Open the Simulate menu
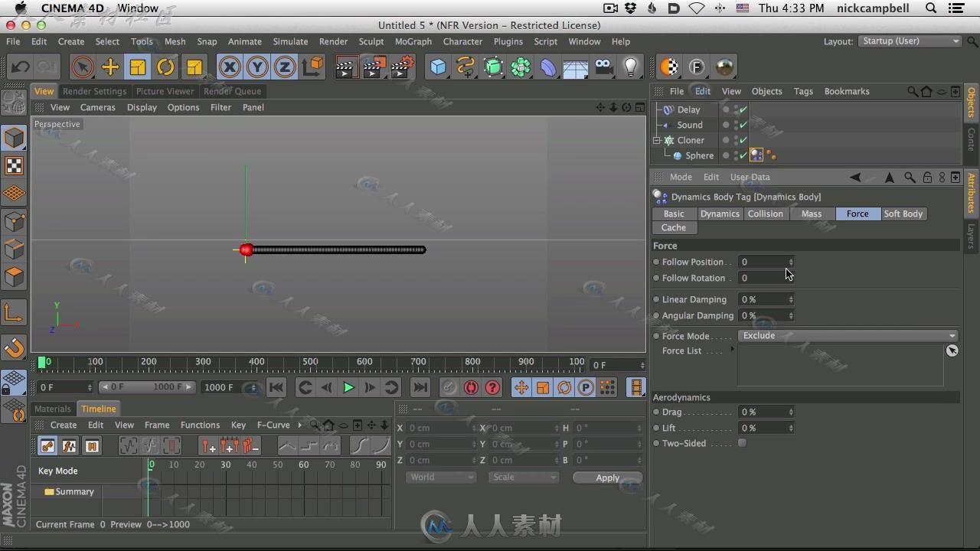 click(290, 41)
